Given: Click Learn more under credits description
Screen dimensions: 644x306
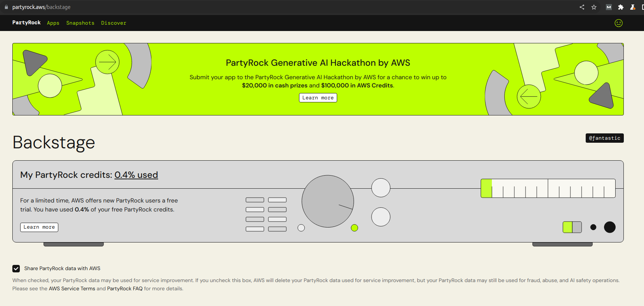Looking at the screenshot, I should pyautogui.click(x=39, y=227).
